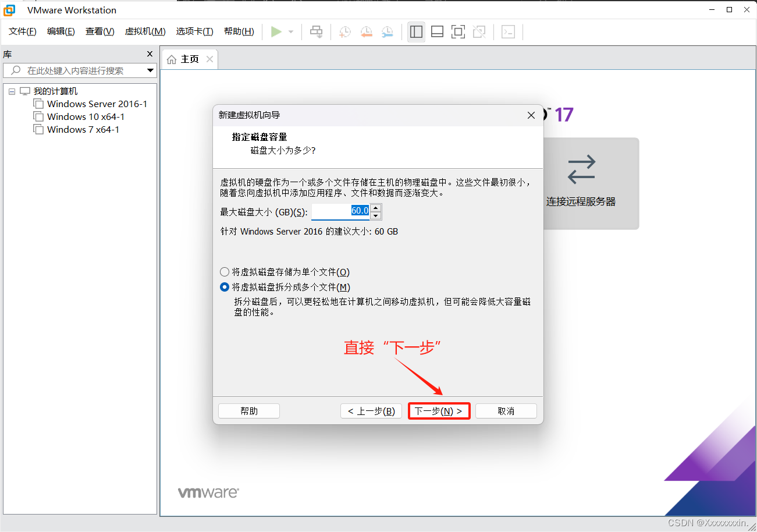Click the library search input field

click(80, 70)
